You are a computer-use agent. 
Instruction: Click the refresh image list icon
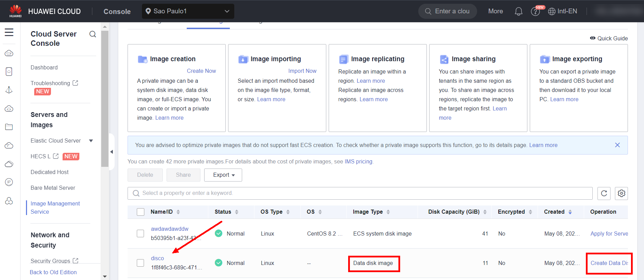[604, 194]
